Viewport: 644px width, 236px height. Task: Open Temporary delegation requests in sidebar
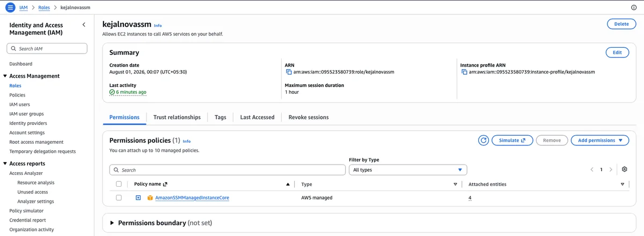(x=43, y=151)
